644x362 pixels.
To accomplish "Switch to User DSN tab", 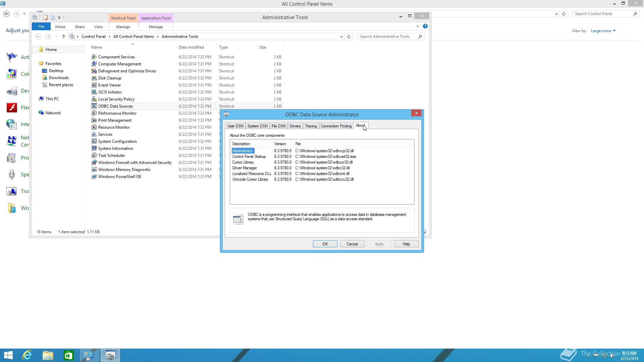I will 235,126.
